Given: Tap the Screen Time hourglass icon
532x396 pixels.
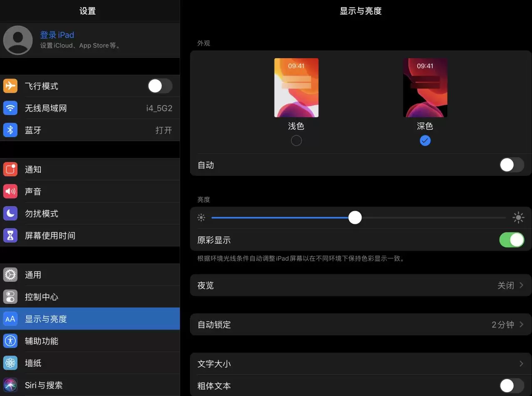Looking at the screenshot, I should click(10, 235).
